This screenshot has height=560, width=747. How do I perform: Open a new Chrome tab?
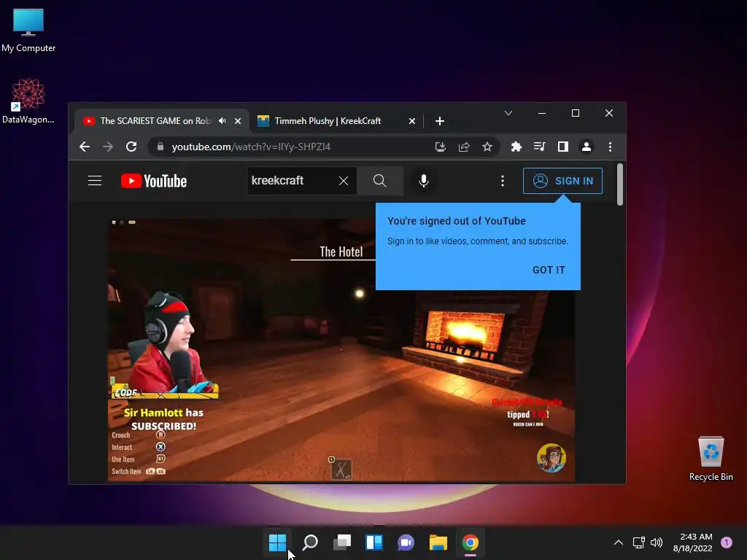pos(440,121)
